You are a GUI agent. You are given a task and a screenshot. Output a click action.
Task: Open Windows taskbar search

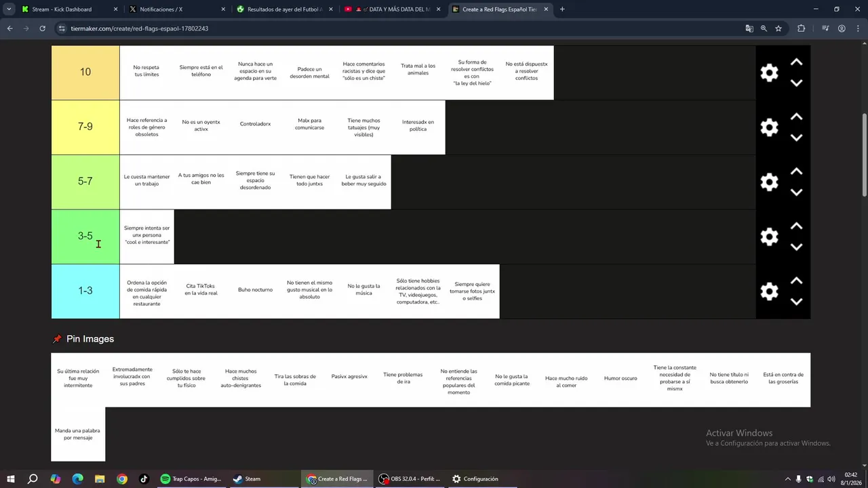tap(33, 479)
